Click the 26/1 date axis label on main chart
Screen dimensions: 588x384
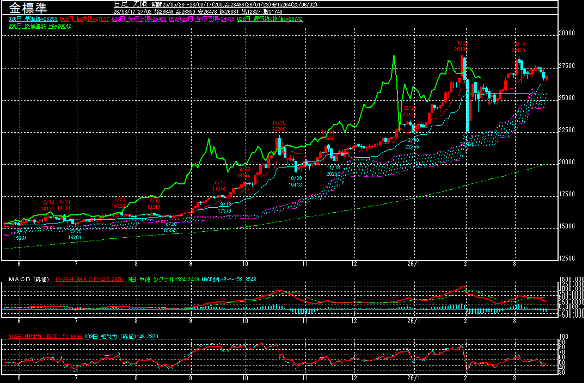[413, 263]
